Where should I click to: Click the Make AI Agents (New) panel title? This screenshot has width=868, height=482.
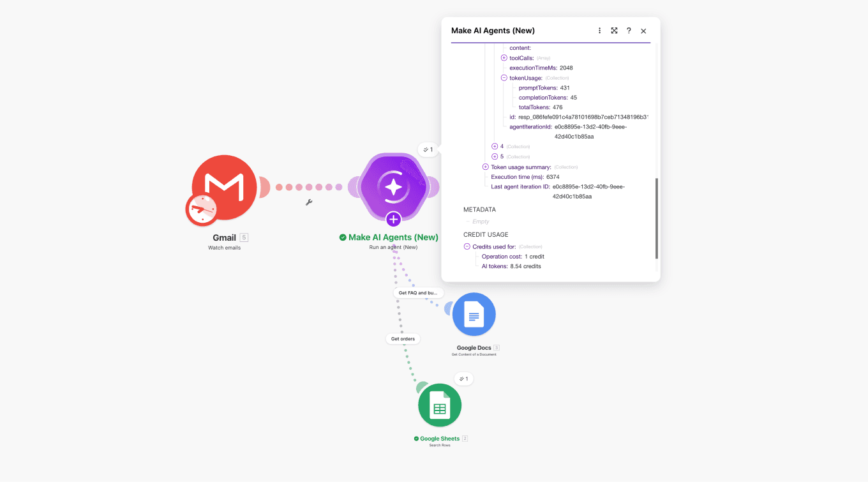(492, 30)
